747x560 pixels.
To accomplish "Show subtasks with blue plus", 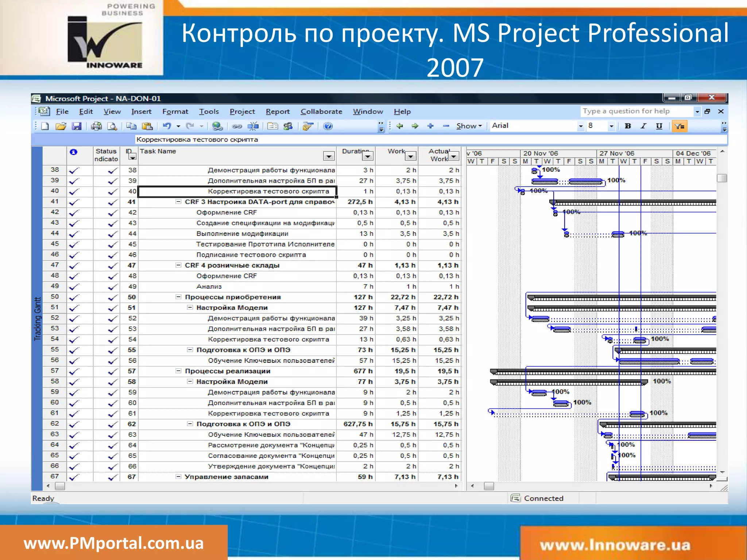I will [430, 126].
